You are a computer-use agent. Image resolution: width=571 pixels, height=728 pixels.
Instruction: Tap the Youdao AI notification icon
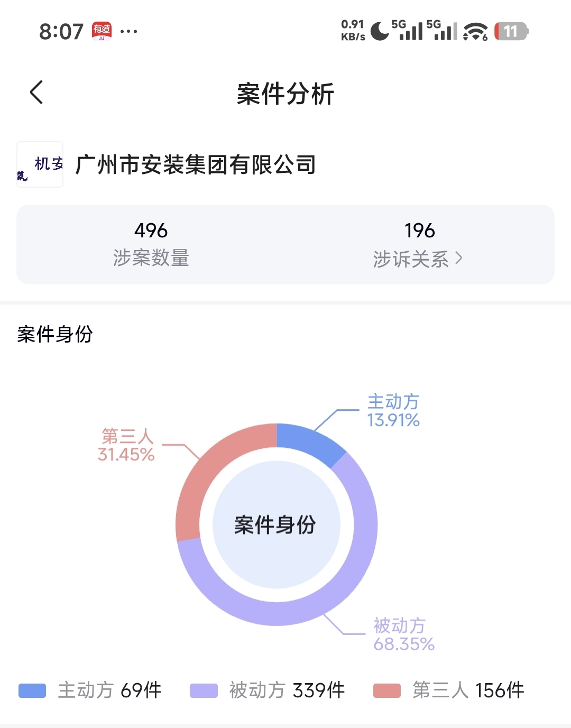pyautogui.click(x=102, y=31)
